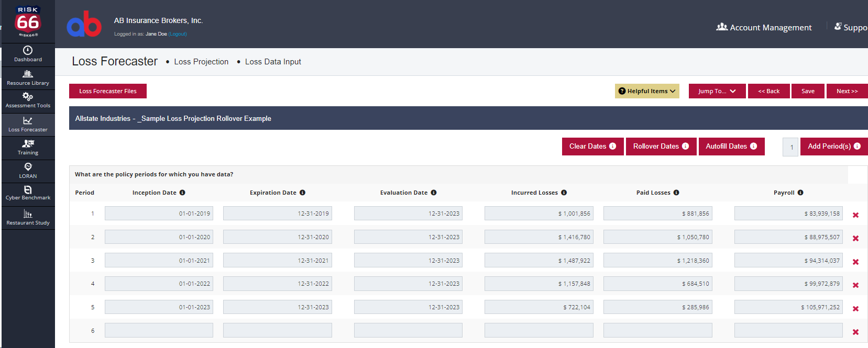Image resolution: width=868 pixels, height=348 pixels.
Task: Open Training in sidebar
Action: (28, 148)
